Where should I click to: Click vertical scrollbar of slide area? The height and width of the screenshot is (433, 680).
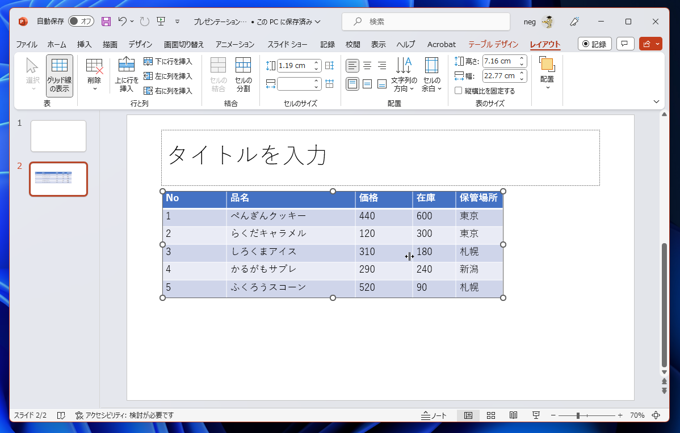coord(664,305)
